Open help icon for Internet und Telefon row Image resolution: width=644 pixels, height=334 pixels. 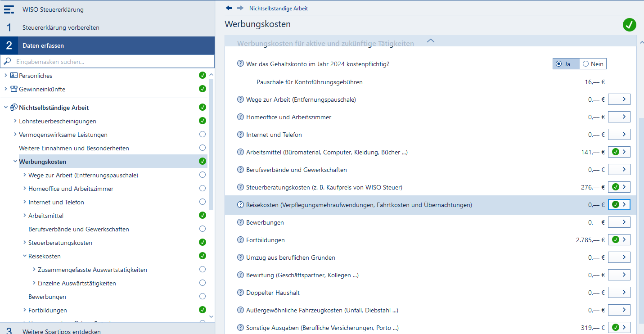(240, 135)
